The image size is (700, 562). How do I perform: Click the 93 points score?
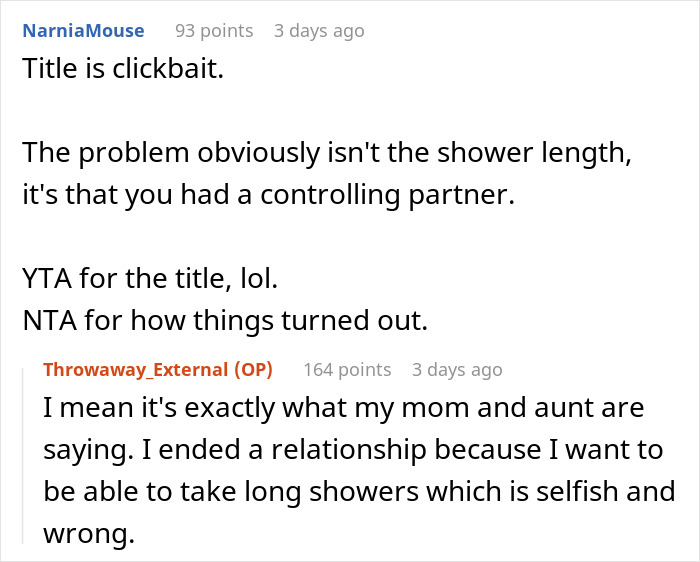tap(214, 31)
